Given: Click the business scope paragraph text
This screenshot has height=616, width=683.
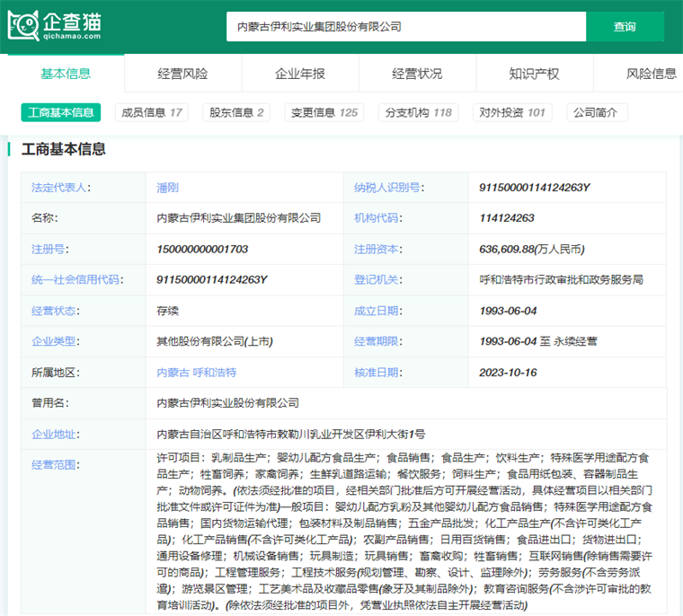Looking at the screenshot, I should tap(404, 531).
